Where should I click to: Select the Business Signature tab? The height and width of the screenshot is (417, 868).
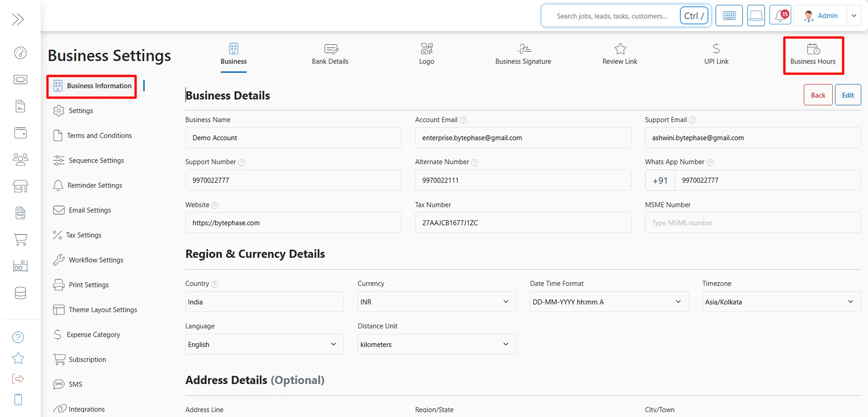click(x=522, y=54)
